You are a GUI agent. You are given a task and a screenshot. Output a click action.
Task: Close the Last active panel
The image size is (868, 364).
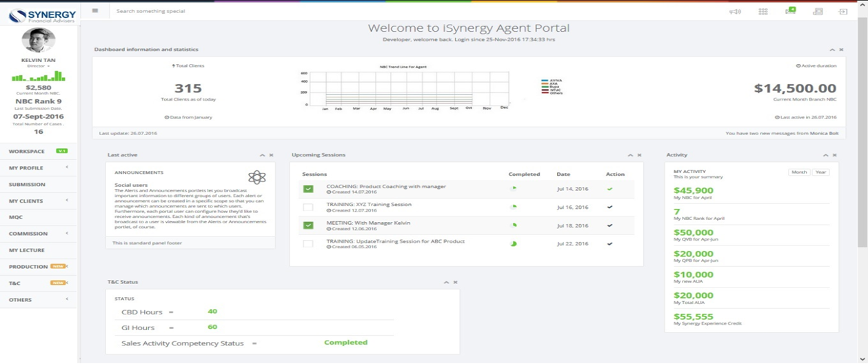tap(271, 155)
